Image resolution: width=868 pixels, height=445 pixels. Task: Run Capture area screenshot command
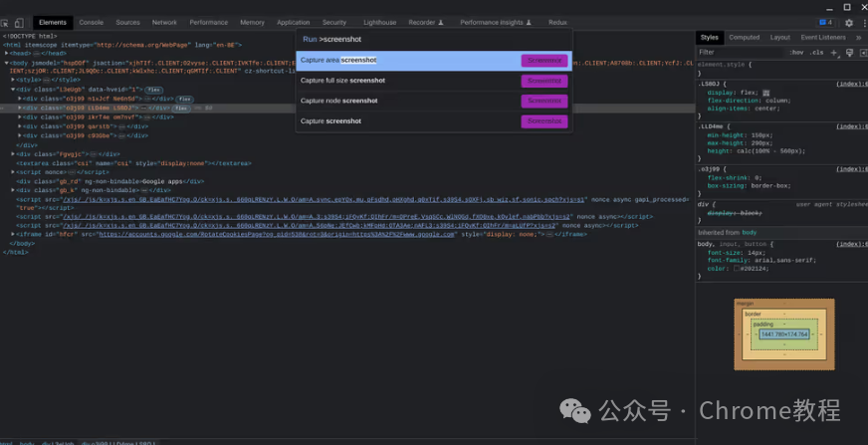pyautogui.click(x=434, y=61)
